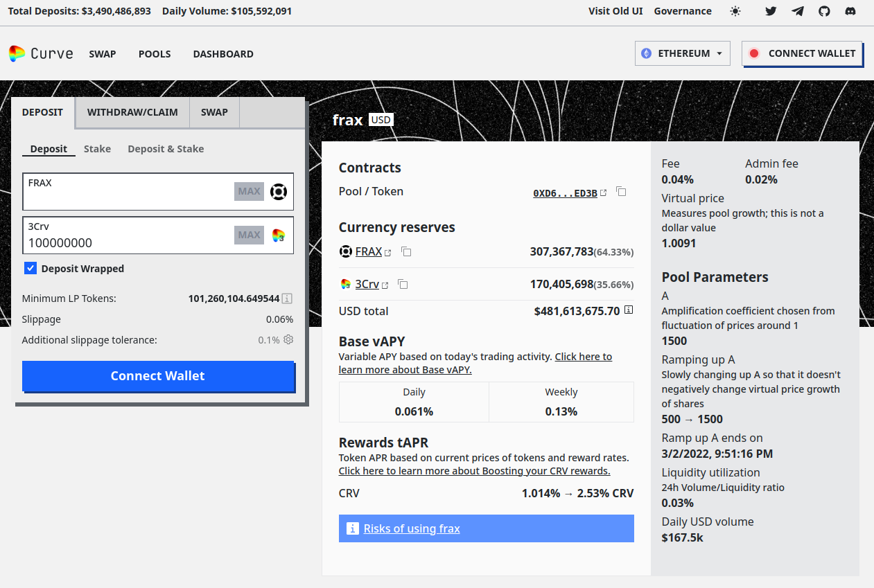Open the Boosting your CRV rewards link
The image size is (874, 588).
pos(474,471)
